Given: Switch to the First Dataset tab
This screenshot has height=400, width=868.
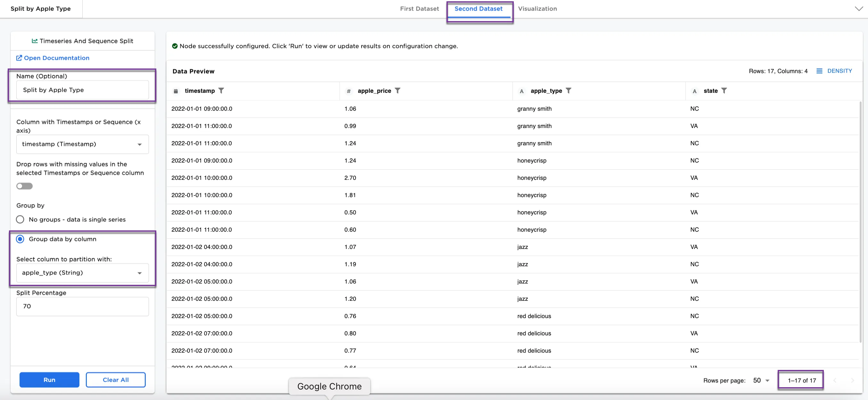Looking at the screenshot, I should (x=419, y=9).
